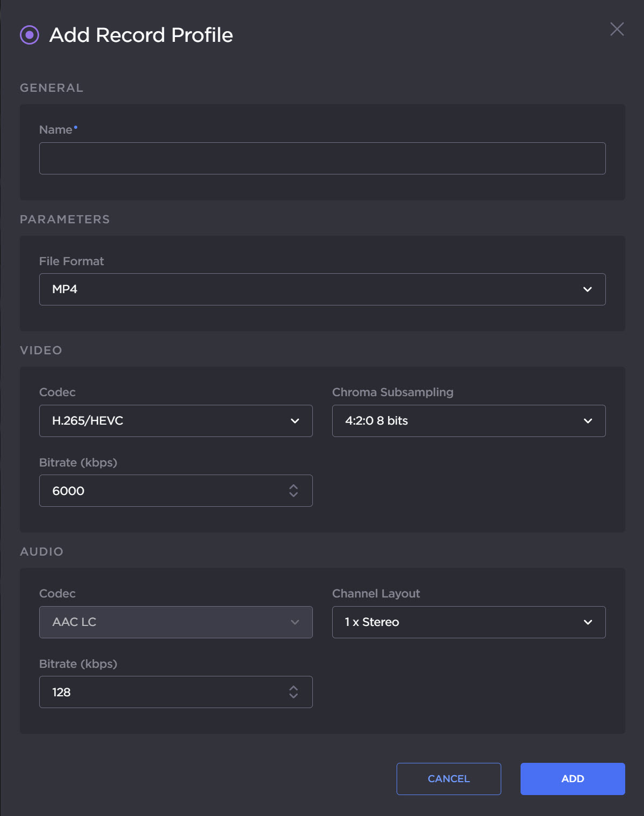The image size is (644, 816).
Task: Click the chevron on video Codec dropdown
Action: pyautogui.click(x=294, y=421)
